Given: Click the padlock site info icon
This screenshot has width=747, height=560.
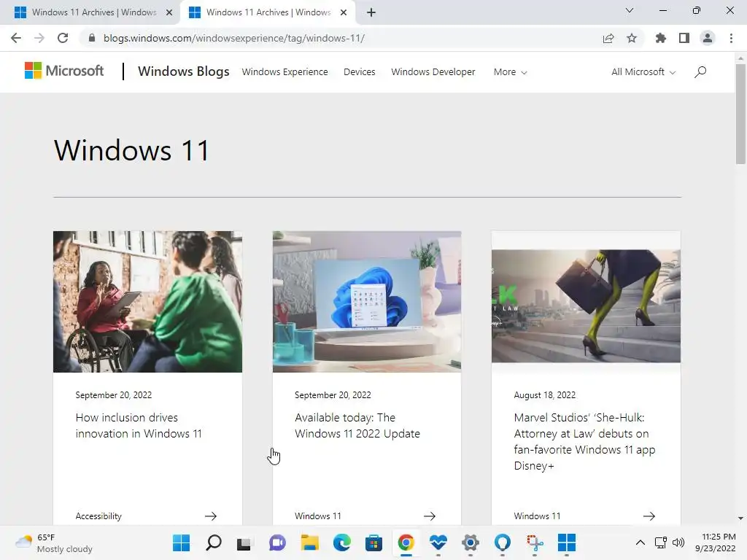Looking at the screenshot, I should [92, 38].
